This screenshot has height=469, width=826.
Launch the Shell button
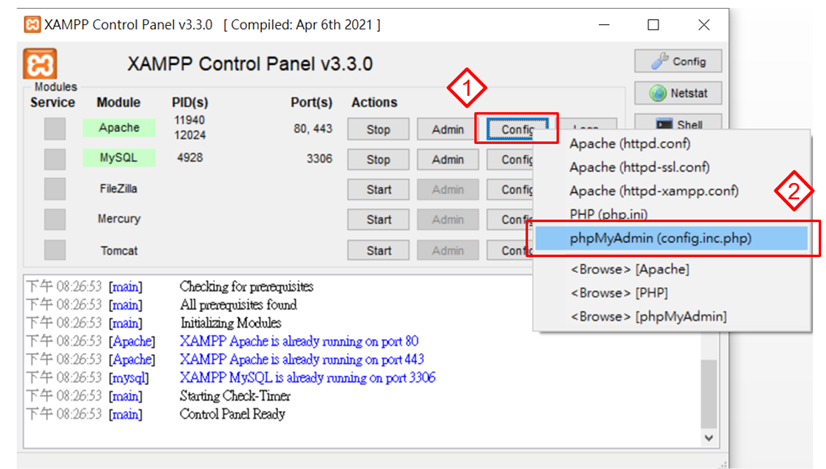pyautogui.click(x=678, y=122)
